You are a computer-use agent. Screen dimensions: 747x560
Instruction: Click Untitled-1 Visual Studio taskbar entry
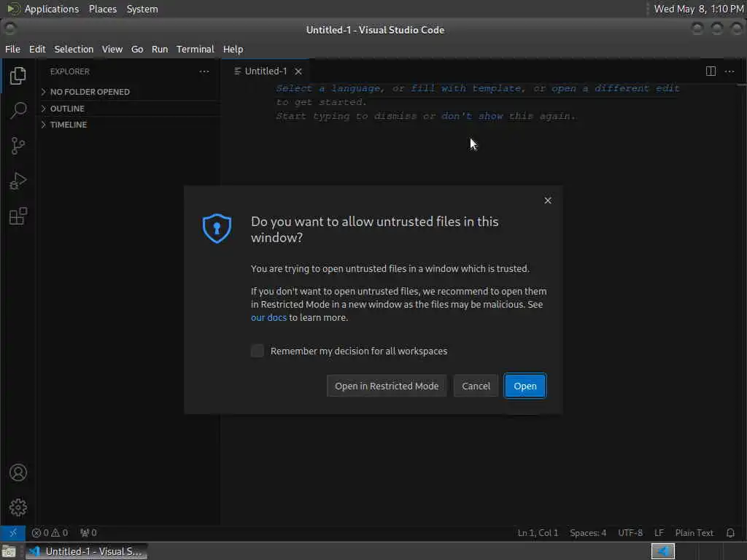click(88, 551)
